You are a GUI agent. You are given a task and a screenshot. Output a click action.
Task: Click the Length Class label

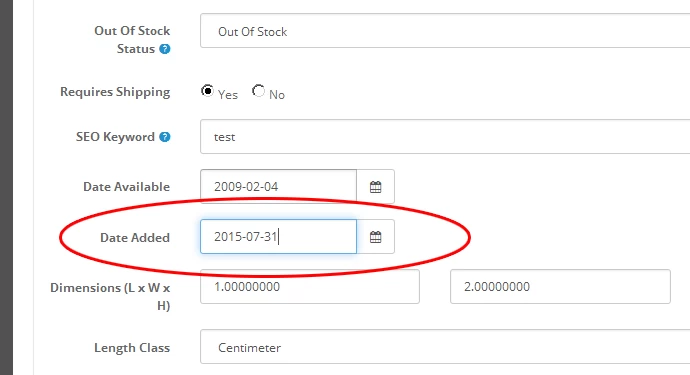[x=132, y=348]
